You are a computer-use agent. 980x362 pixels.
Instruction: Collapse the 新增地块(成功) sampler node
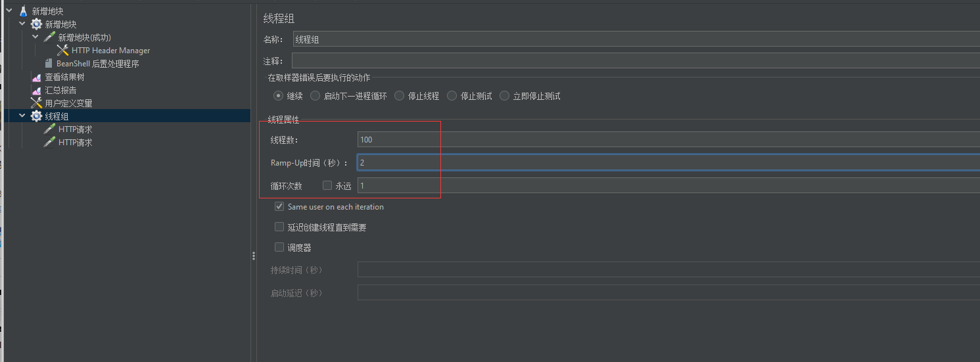point(35,37)
